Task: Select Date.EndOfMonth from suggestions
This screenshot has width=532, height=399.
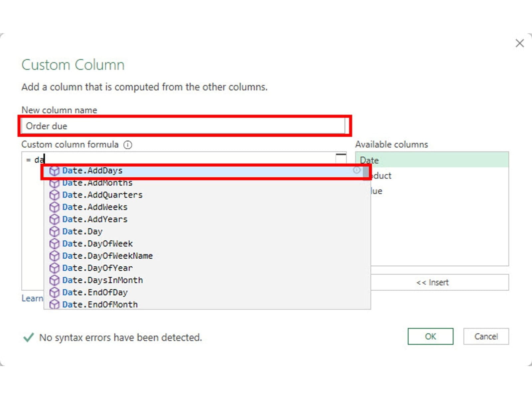Action: click(100, 305)
